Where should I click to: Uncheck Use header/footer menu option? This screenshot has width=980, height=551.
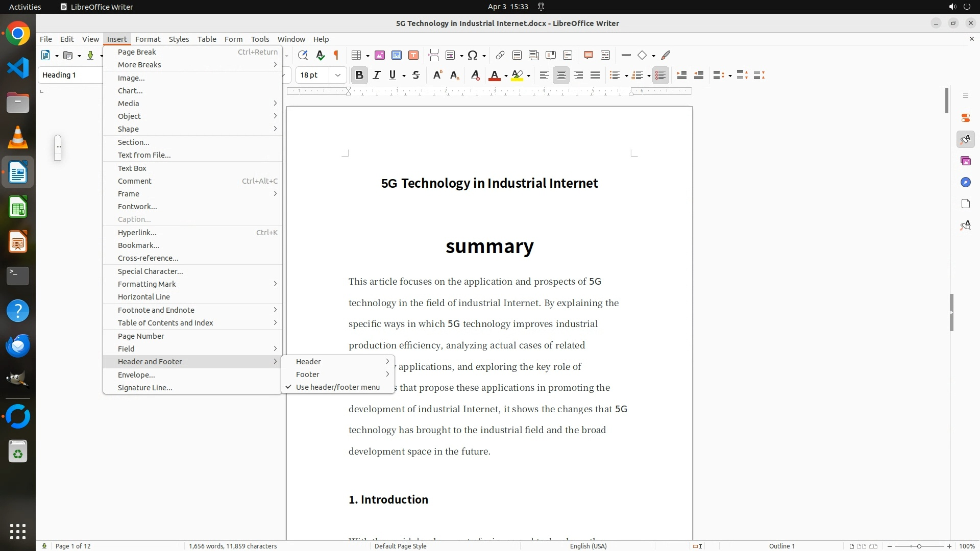[x=337, y=387]
